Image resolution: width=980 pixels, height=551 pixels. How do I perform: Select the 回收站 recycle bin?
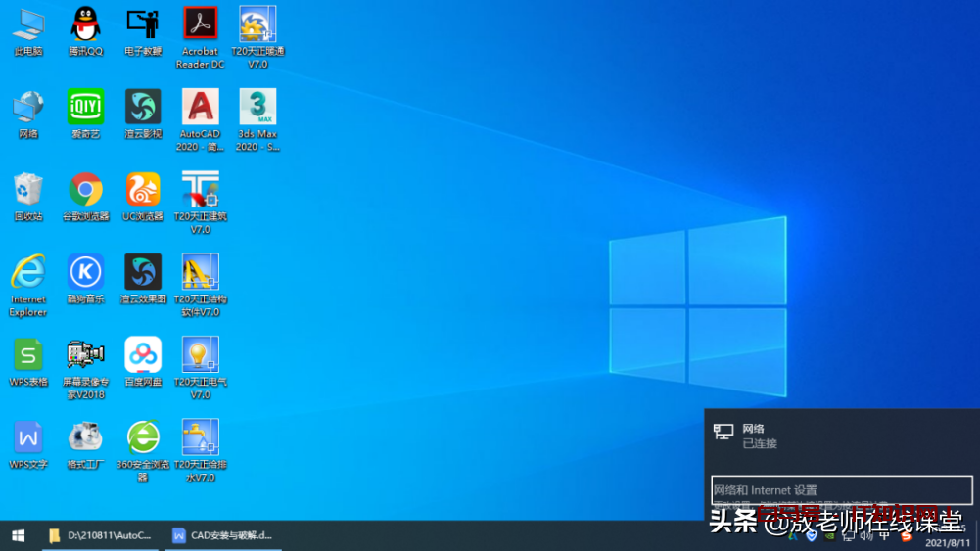pyautogui.click(x=28, y=190)
